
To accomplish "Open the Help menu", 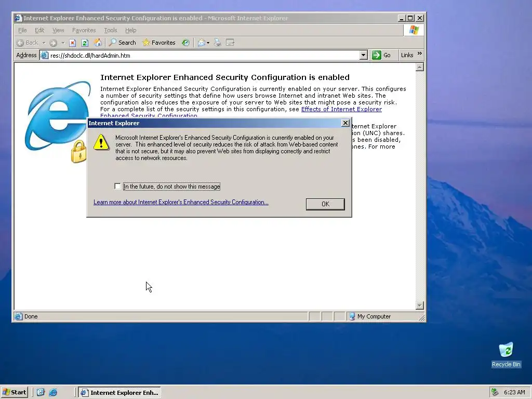I will click(x=130, y=30).
